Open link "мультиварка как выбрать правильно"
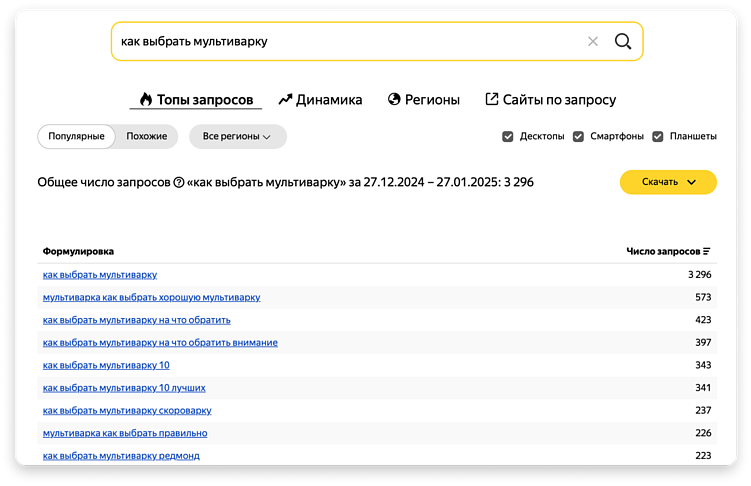 point(125,433)
